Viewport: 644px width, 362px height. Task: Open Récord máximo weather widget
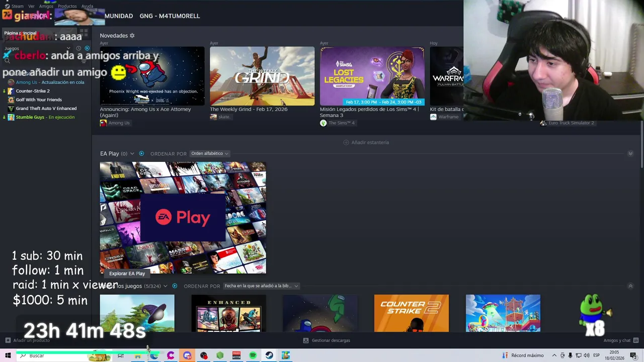pyautogui.click(x=523, y=355)
